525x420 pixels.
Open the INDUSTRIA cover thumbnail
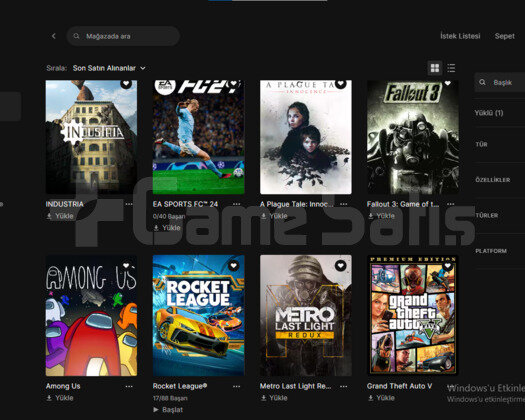click(x=91, y=137)
